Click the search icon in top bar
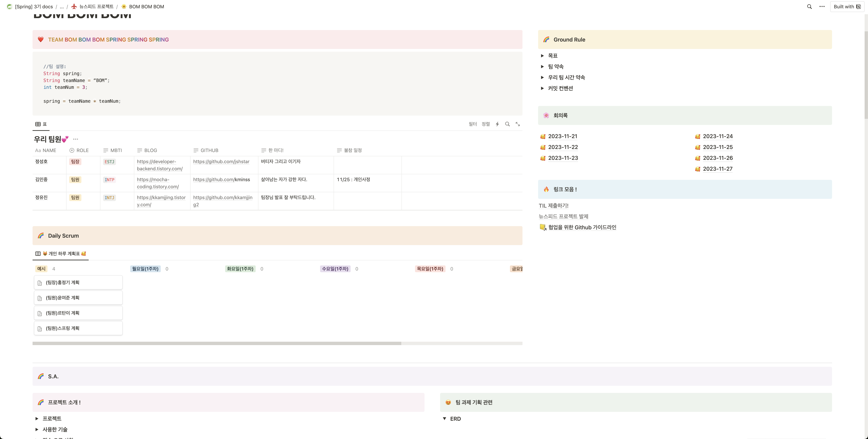 809,7
